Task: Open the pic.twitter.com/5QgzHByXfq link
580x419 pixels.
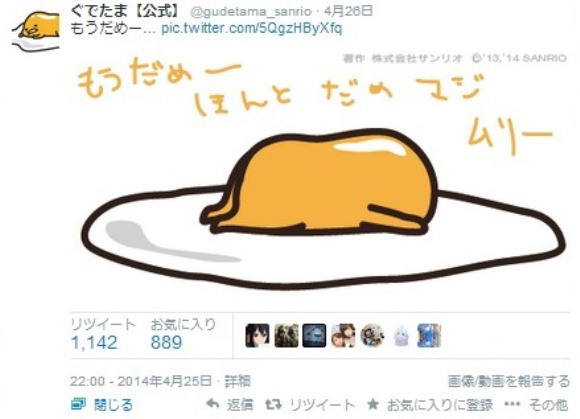Action: point(252,28)
